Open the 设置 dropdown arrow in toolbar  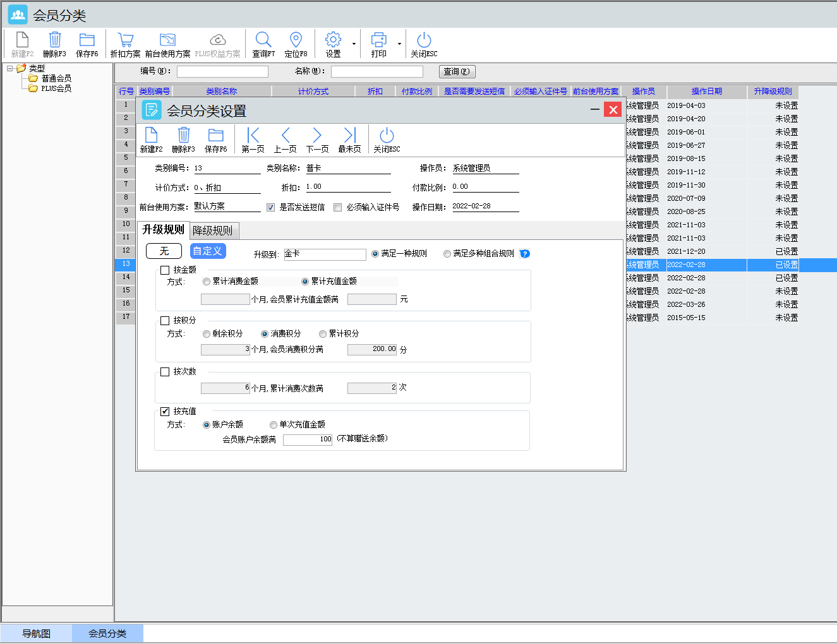tap(354, 44)
